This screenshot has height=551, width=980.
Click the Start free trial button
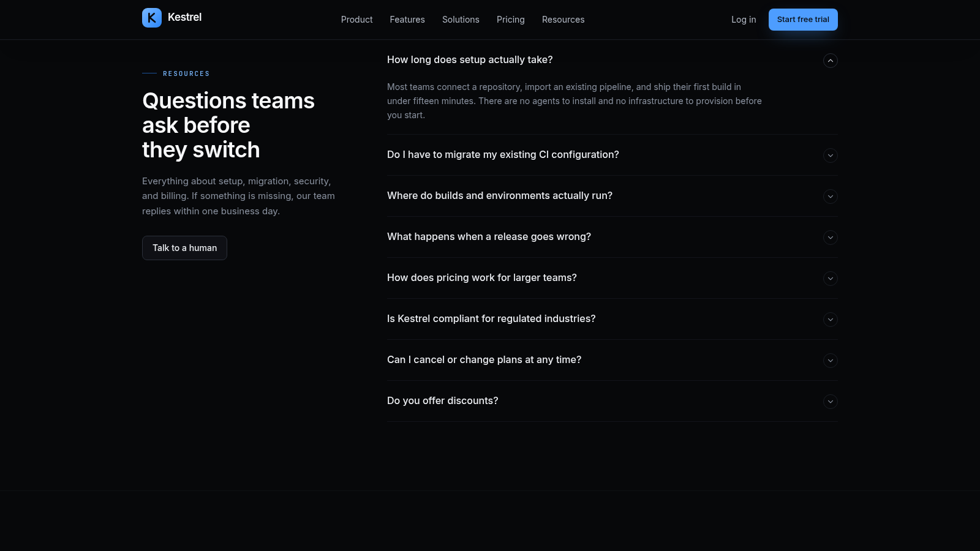pyautogui.click(x=803, y=20)
